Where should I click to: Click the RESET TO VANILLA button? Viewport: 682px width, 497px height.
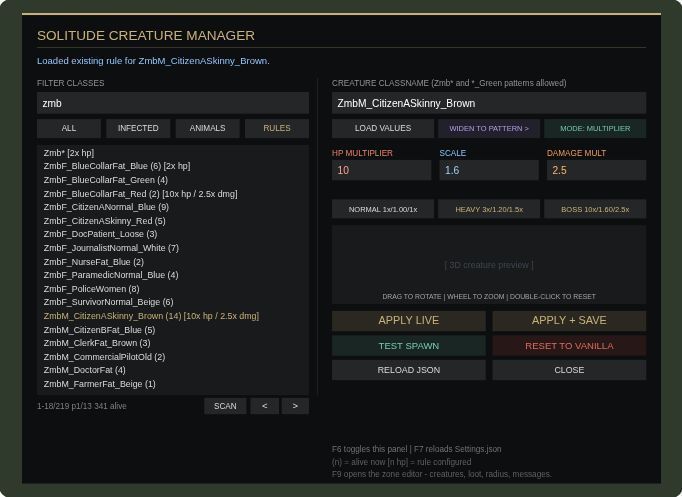pos(569,346)
